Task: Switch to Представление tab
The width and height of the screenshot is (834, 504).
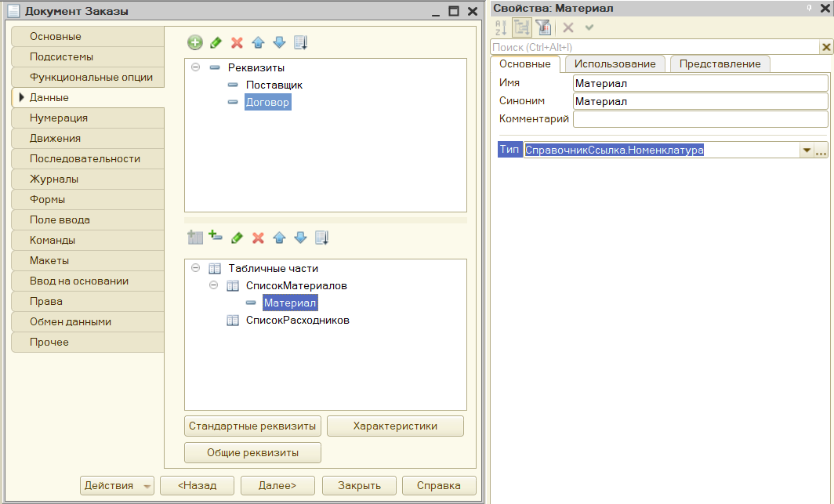Action: click(720, 63)
